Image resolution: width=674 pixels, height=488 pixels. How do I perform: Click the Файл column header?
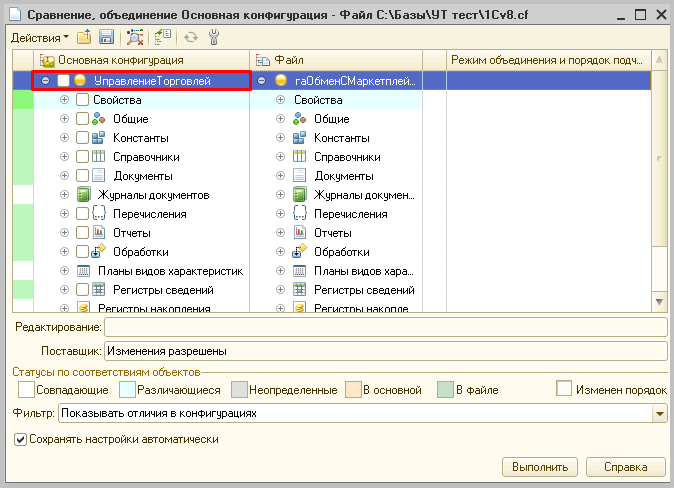pos(336,60)
